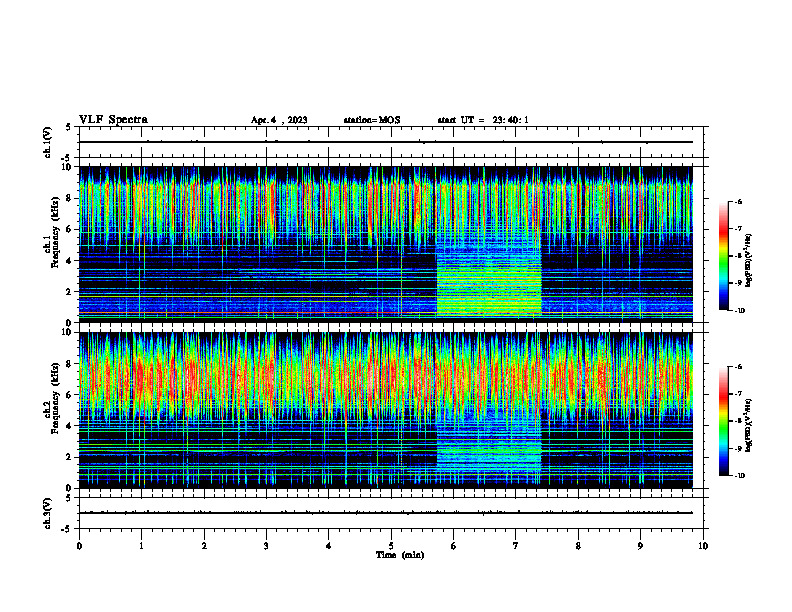792x612 pixels.
Task: Click the '6' kHz tick on ch.1 axis
Action: pyautogui.click(x=69, y=230)
